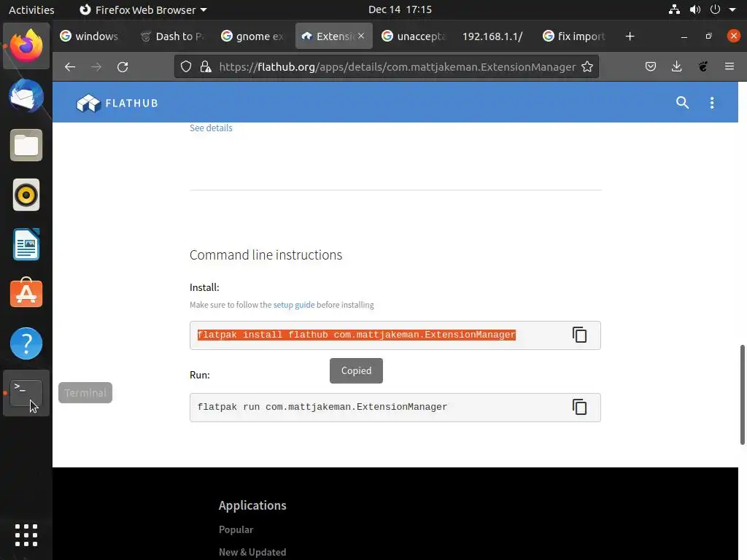Reload the current page

tap(123, 66)
